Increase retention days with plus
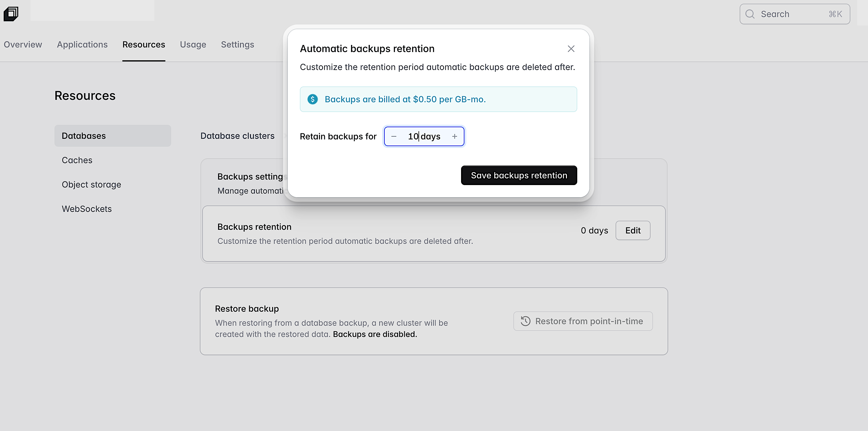This screenshot has width=868, height=431. (455, 136)
